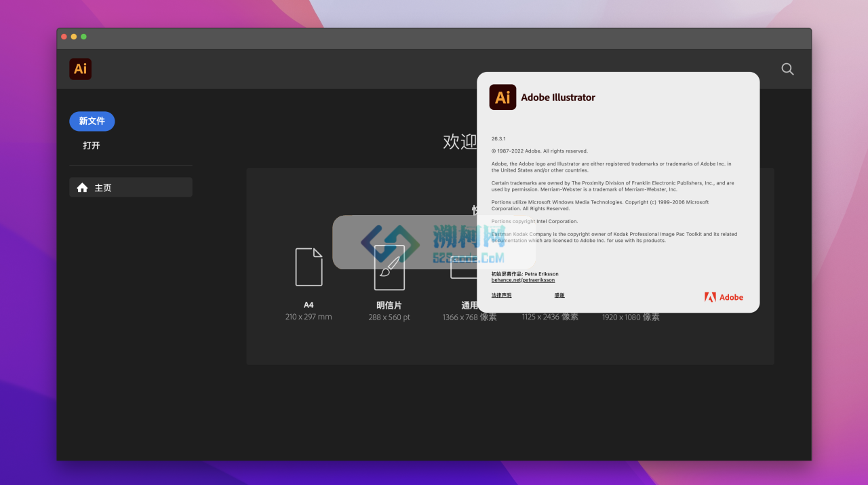
Task: Click the version number 26.3.1
Action: click(498, 138)
